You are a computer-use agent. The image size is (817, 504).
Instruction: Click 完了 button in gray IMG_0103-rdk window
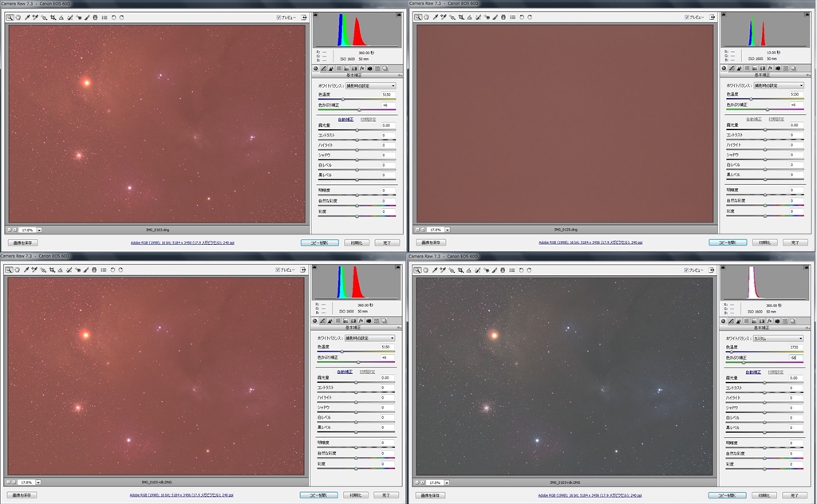(x=794, y=495)
